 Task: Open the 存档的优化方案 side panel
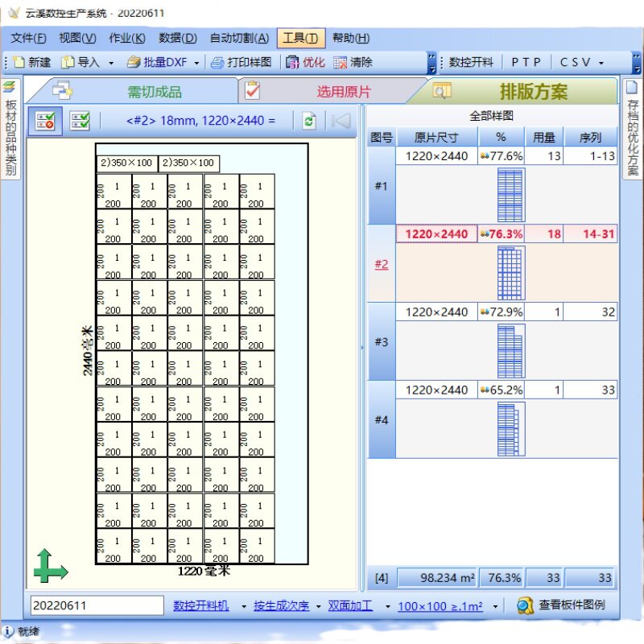pos(633,130)
